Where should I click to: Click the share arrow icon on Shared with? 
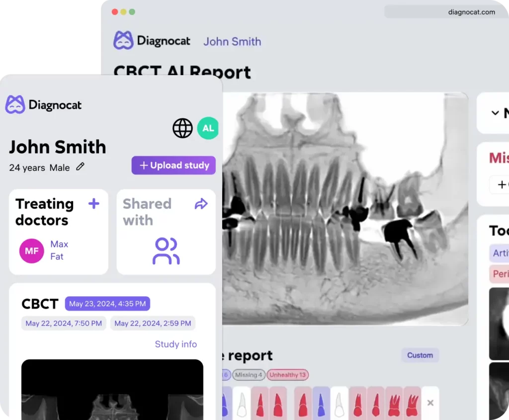pyautogui.click(x=201, y=204)
